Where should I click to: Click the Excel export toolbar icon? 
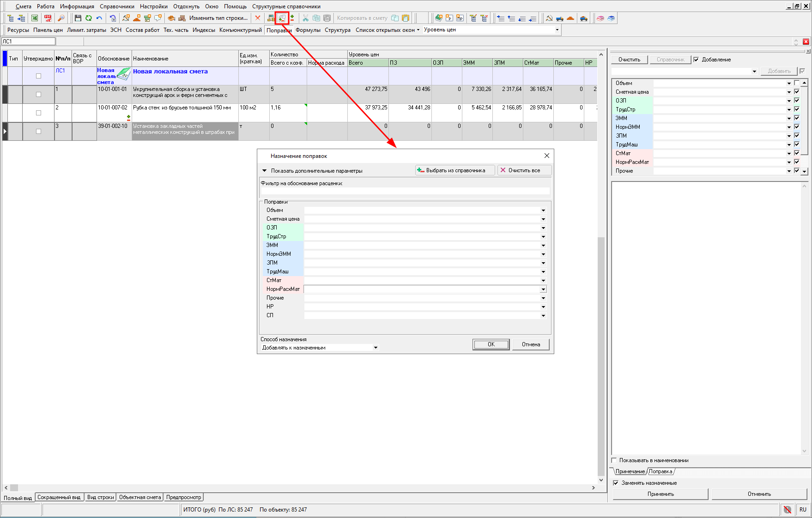point(35,18)
